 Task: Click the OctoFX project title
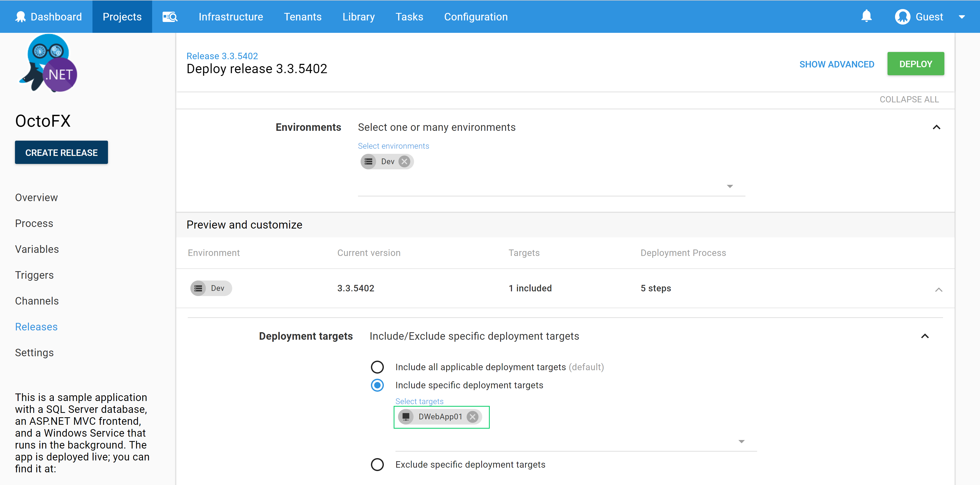(43, 121)
